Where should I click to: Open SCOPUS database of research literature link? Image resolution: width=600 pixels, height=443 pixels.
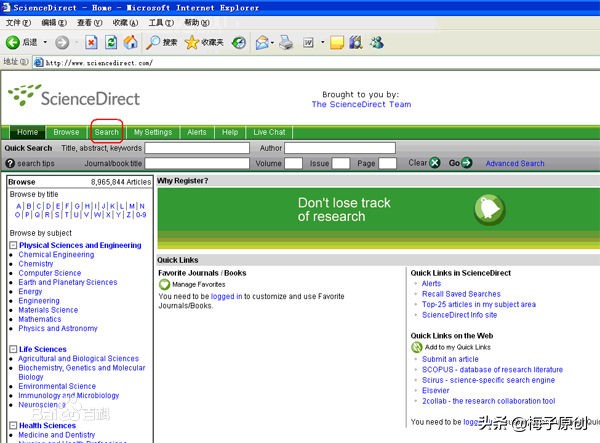(492, 370)
